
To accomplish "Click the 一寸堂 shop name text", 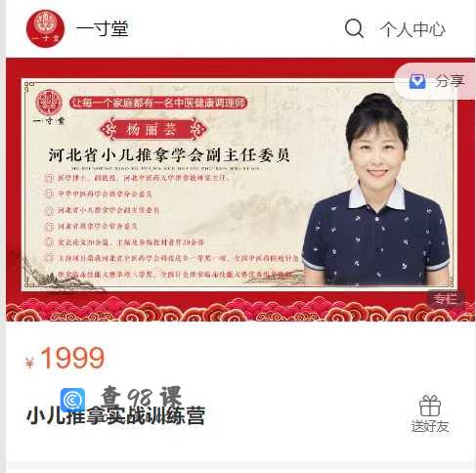I will (x=103, y=28).
